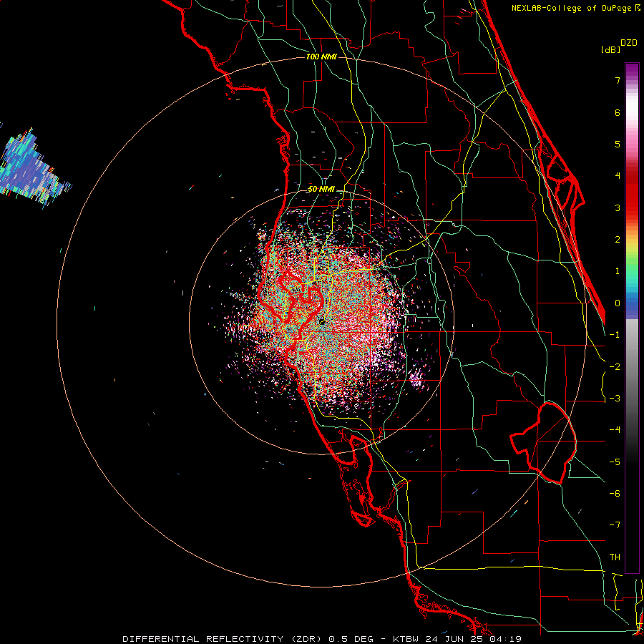Viewport: 644px width, 644px height.
Task: Click the 0.5 DEG elevation text
Action: [351, 639]
